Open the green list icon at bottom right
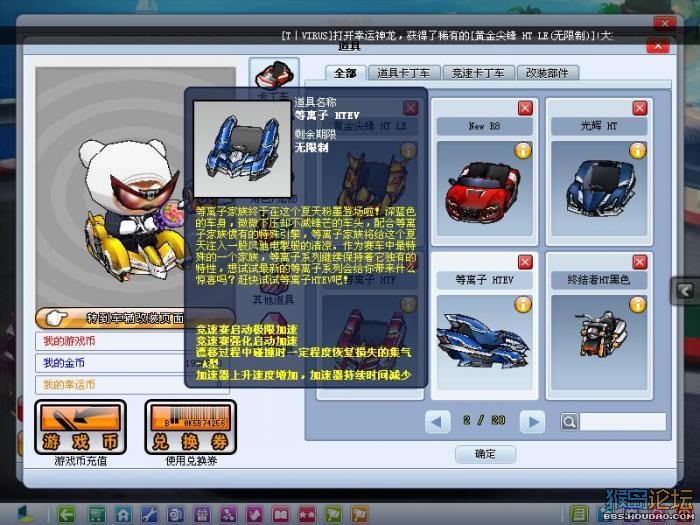This screenshot has height=525, width=700. (x=579, y=514)
